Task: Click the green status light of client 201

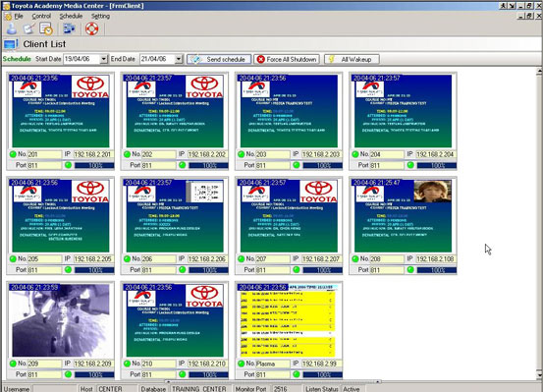Action: coord(13,154)
